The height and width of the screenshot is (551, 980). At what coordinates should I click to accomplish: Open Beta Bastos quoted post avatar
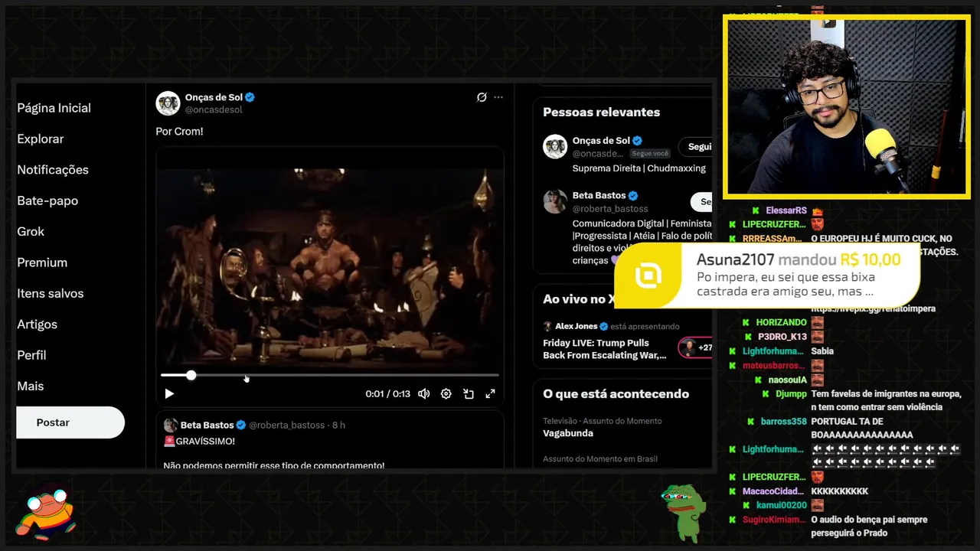coord(170,425)
